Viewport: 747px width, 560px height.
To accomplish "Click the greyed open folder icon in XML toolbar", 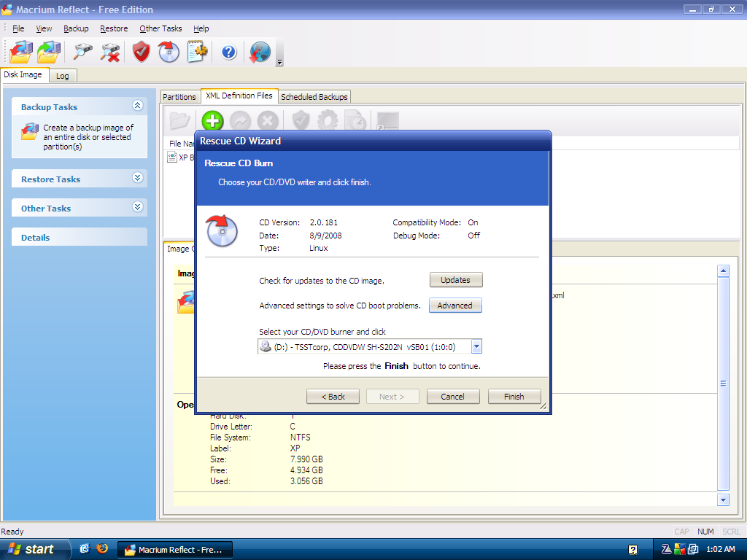I will (179, 120).
